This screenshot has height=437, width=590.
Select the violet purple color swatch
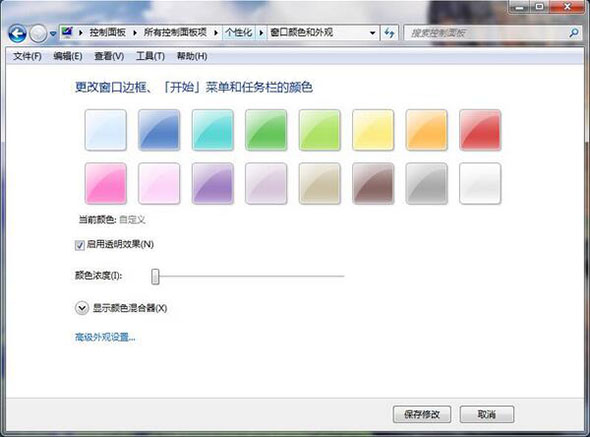(x=213, y=184)
